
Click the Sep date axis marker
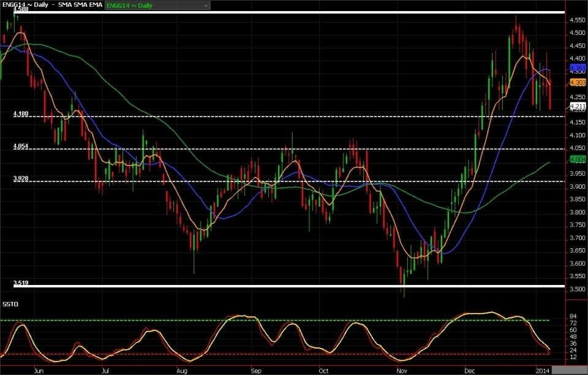point(257,371)
